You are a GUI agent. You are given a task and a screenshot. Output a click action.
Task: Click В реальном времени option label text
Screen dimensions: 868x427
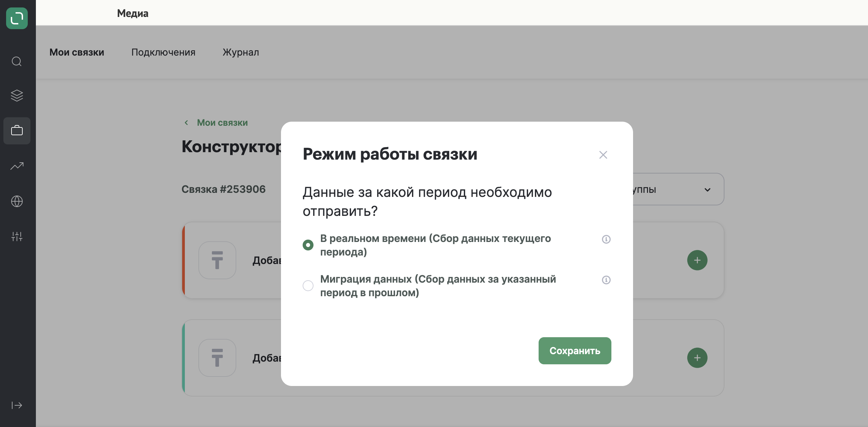[x=435, y=245]
